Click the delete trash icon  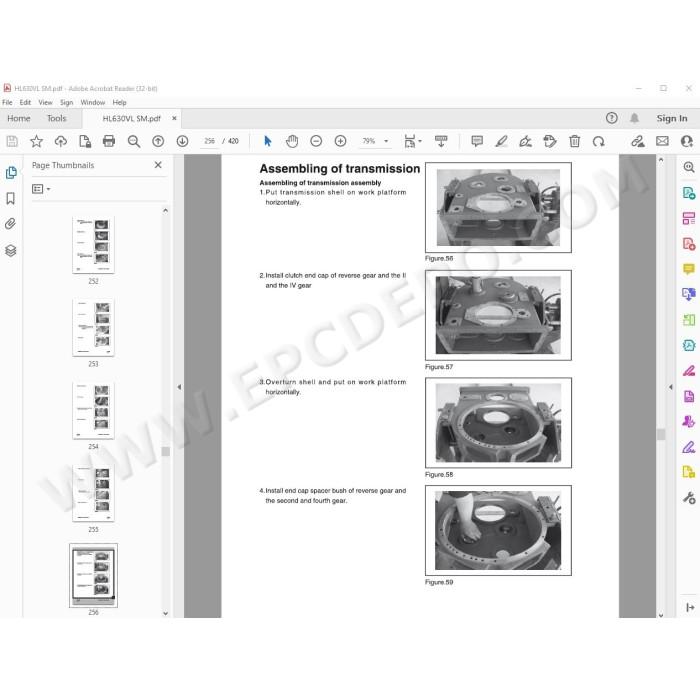575,142
